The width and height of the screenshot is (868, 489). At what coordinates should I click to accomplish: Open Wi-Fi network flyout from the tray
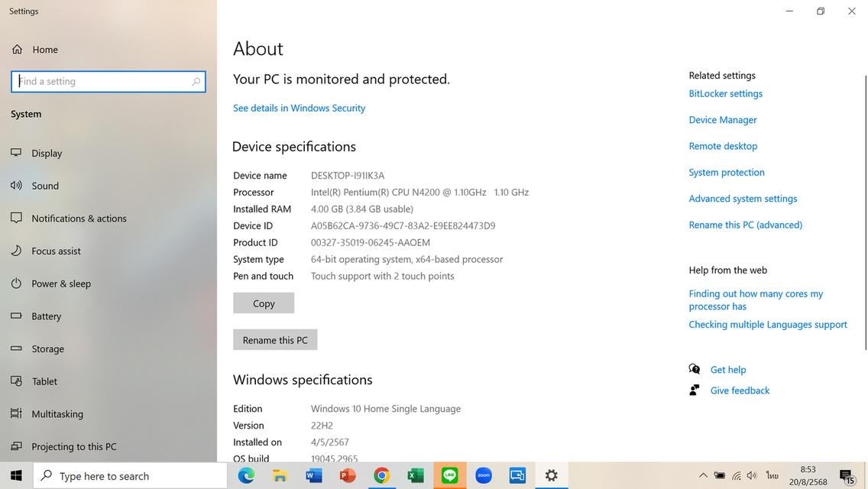(737, 476)
